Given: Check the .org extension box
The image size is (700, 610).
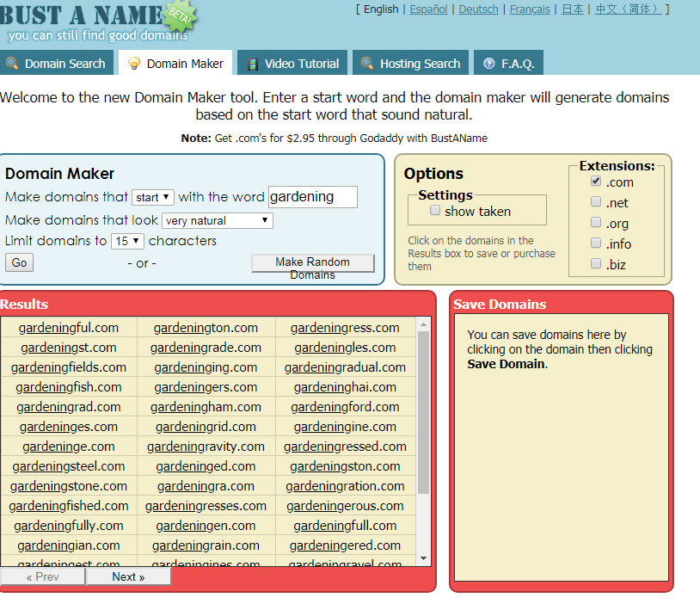Looking at the screenshot, I should point(596,223).
